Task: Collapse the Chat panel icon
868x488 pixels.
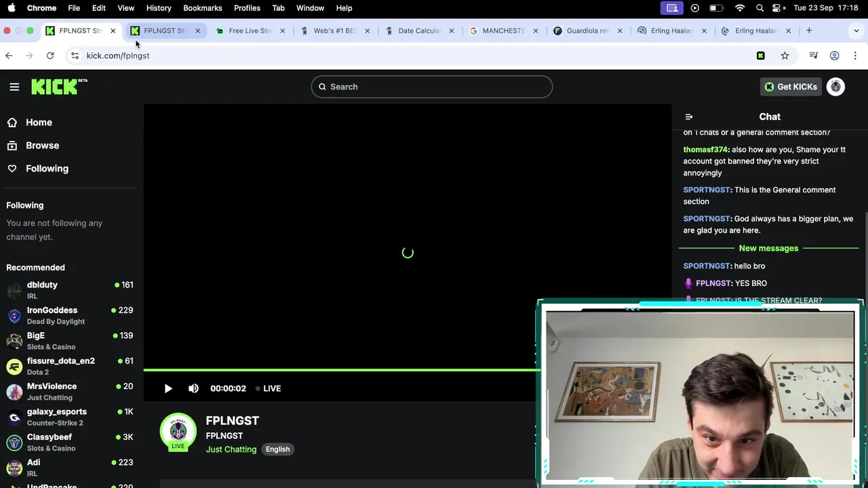Action: pyautogui.click(x=689, y=117)
